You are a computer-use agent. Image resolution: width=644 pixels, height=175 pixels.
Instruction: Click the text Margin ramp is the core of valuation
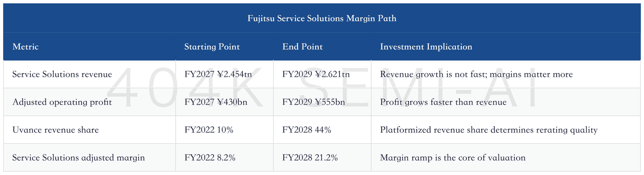[453, 157]
